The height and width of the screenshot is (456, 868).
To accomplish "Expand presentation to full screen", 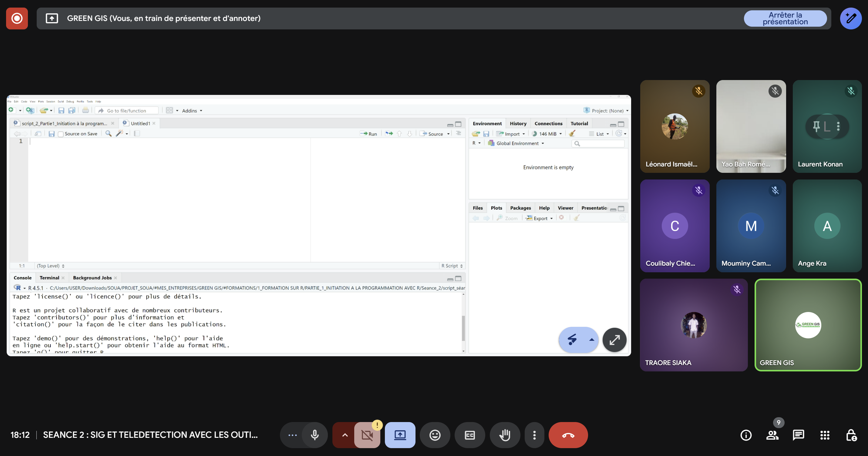I will pos(614,340).
